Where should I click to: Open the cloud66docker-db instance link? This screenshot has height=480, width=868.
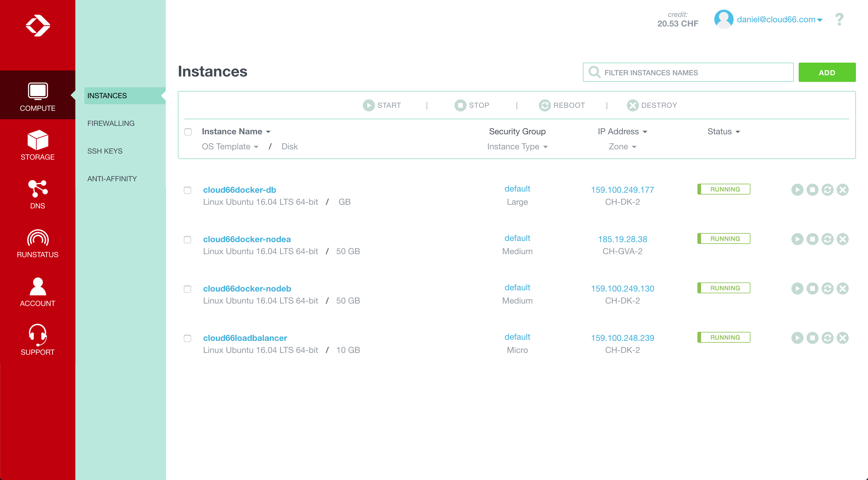click(x=239, y=190)
